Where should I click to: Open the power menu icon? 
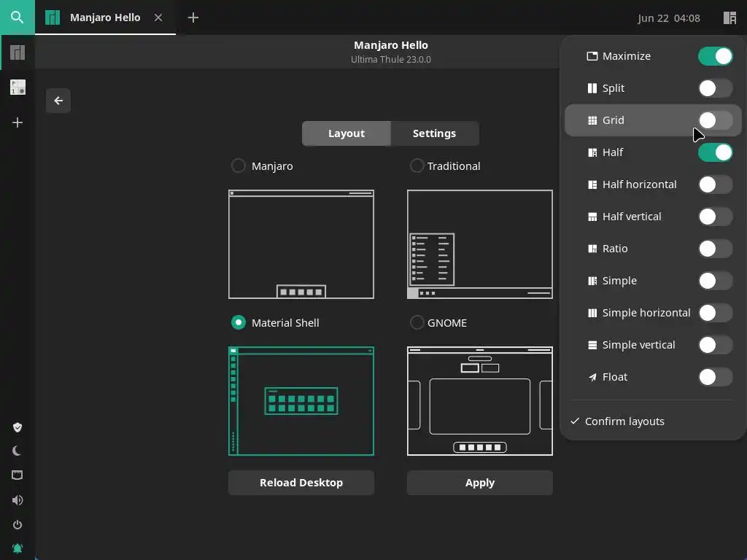coord(18,524)
